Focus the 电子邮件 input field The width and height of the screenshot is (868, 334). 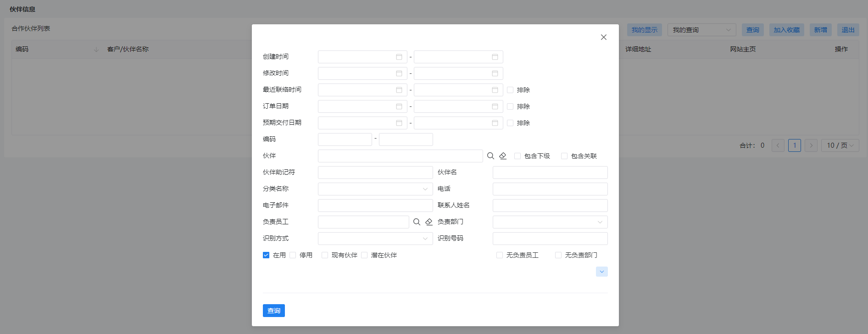click(375, 206)
